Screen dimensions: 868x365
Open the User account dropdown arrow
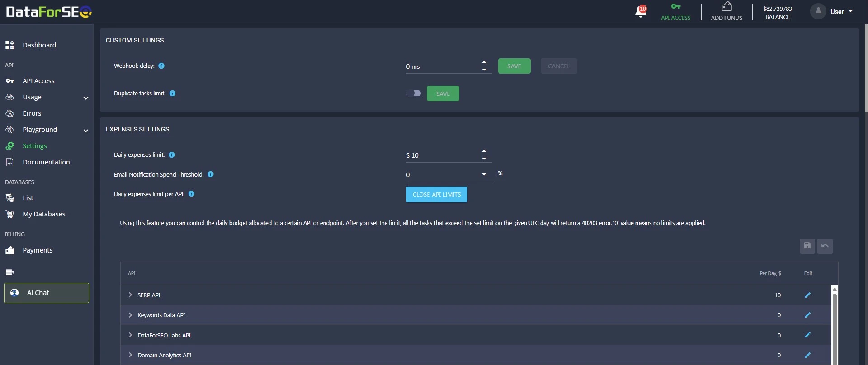click(x=850, y=11)
